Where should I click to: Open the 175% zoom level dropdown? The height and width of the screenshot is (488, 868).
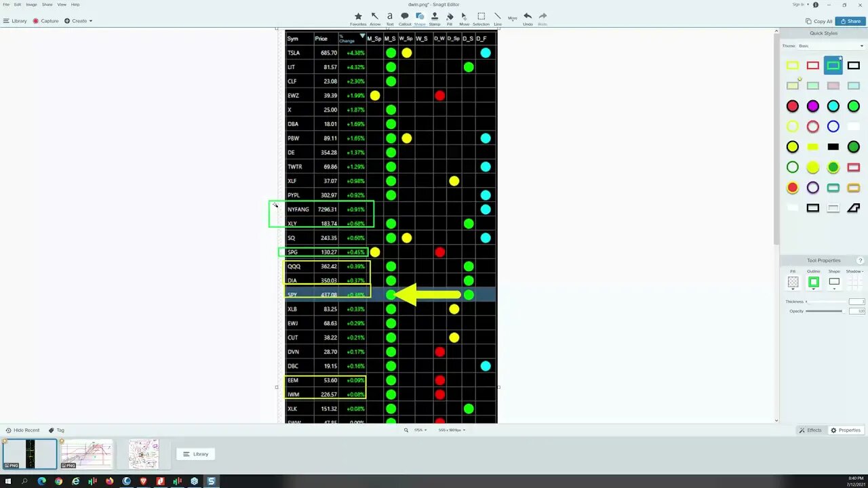(x=420, y=430)
